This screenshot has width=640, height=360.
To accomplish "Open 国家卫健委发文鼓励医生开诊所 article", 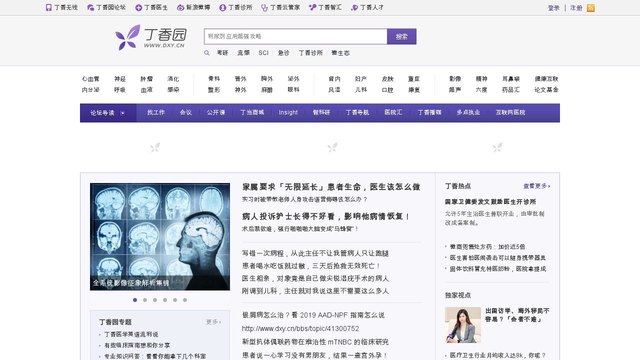I will [490, 202].
